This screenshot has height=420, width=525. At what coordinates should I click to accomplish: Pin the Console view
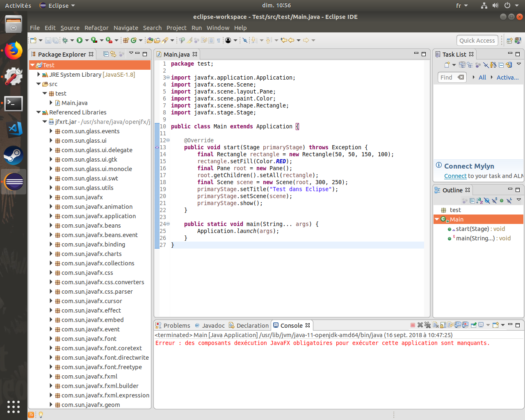(473, 325)
